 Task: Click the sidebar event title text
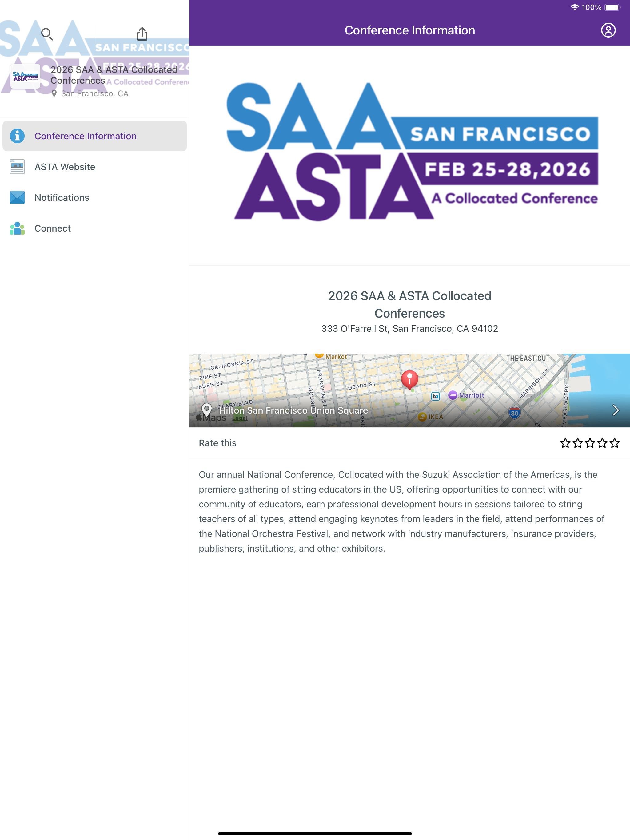(x=114, y=75)
